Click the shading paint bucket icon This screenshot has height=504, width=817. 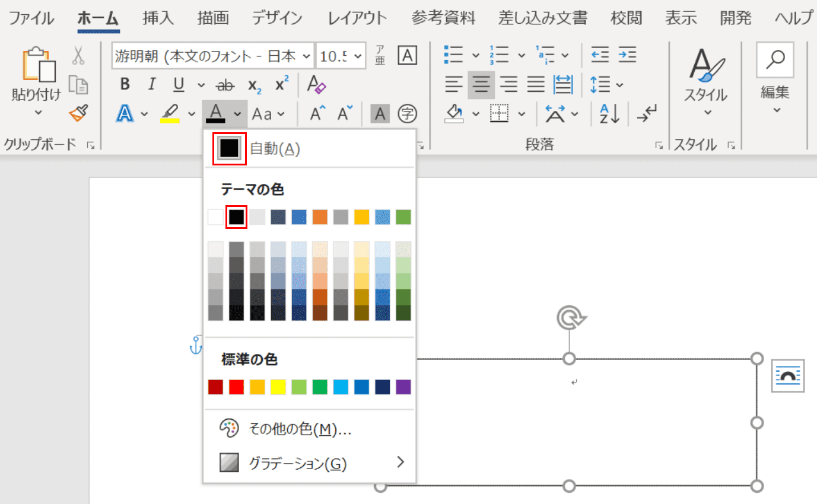click(454, 113)
